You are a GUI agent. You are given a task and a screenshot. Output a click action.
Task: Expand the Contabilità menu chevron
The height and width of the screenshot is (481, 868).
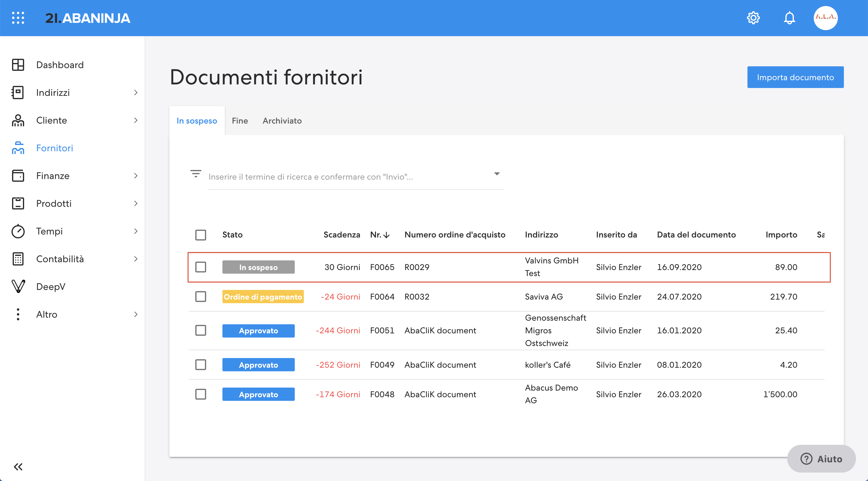pos(136,259)
